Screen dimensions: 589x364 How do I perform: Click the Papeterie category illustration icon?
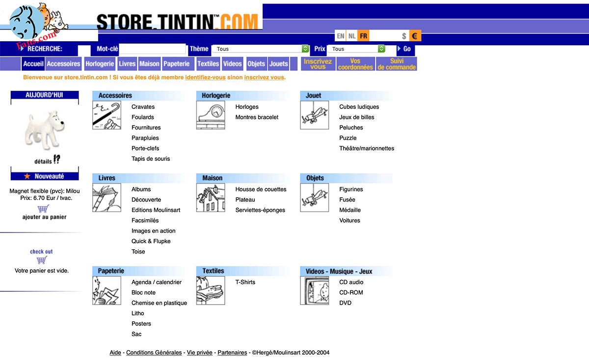click(x=107, y=290)
